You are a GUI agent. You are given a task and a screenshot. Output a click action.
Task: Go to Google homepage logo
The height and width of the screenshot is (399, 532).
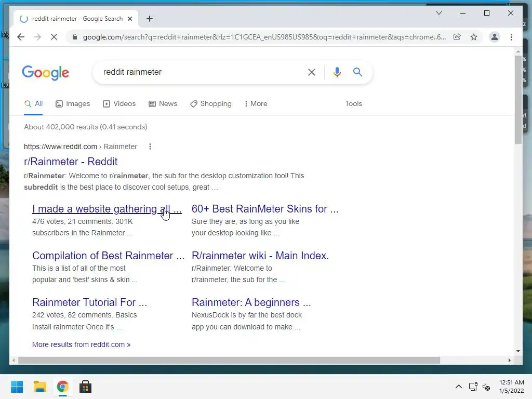46,73
